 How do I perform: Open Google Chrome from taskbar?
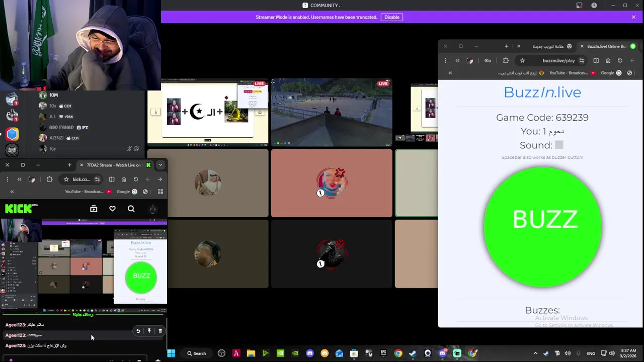click(x=398, y=353)
